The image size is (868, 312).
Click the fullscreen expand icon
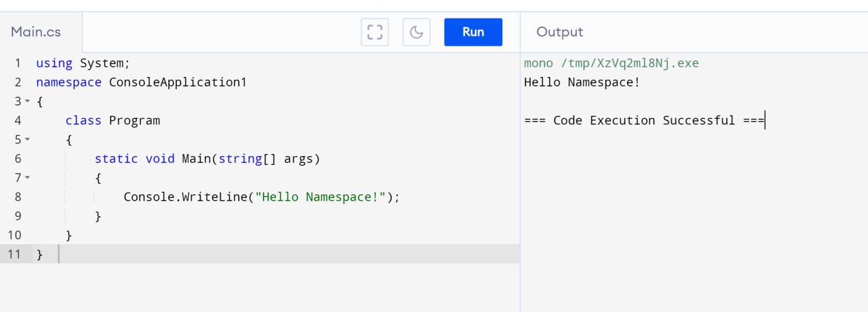[x=375, y=32]
